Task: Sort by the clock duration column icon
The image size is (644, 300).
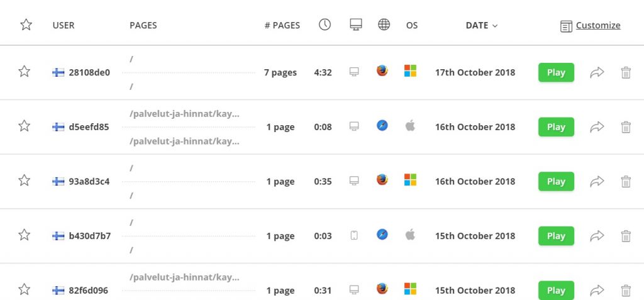Action: [325, 25]
